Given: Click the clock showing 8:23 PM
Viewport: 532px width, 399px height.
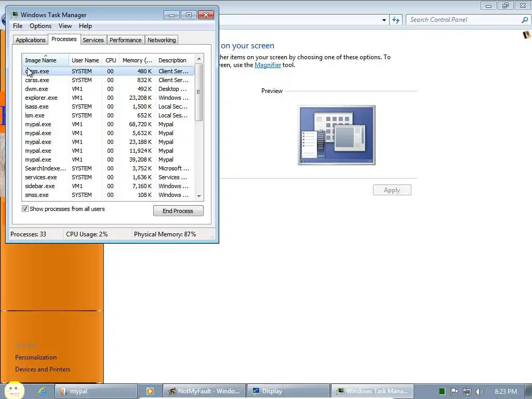Looking at the screenshot, I should 506,392.
